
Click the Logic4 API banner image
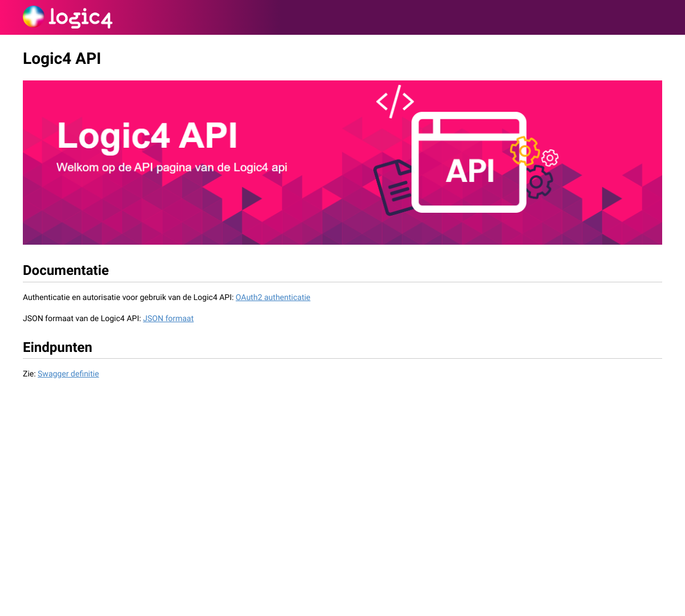[x=342, y=163]
